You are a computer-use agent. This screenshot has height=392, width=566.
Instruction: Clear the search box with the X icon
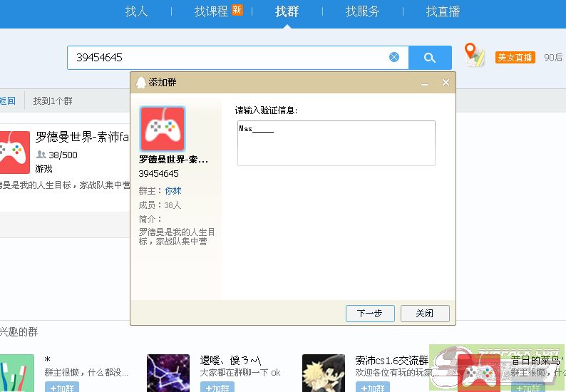394,58
